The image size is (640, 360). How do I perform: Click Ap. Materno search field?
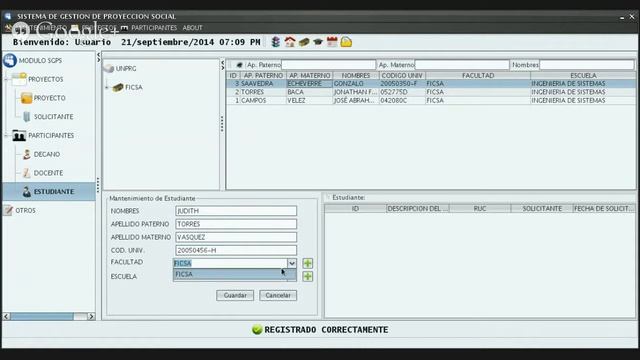click(462, 65)
